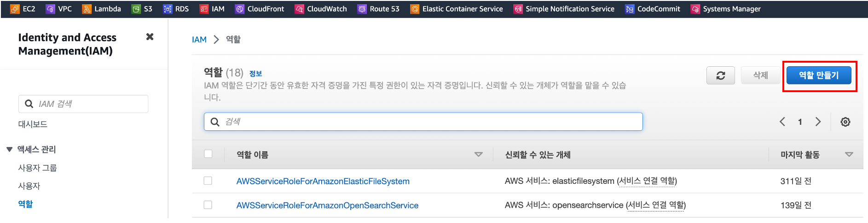This screenshot has width=868, height=223.
Task: Click the 신뢰할 수 있는 개체 column header
Action: (x=538, y=155)
